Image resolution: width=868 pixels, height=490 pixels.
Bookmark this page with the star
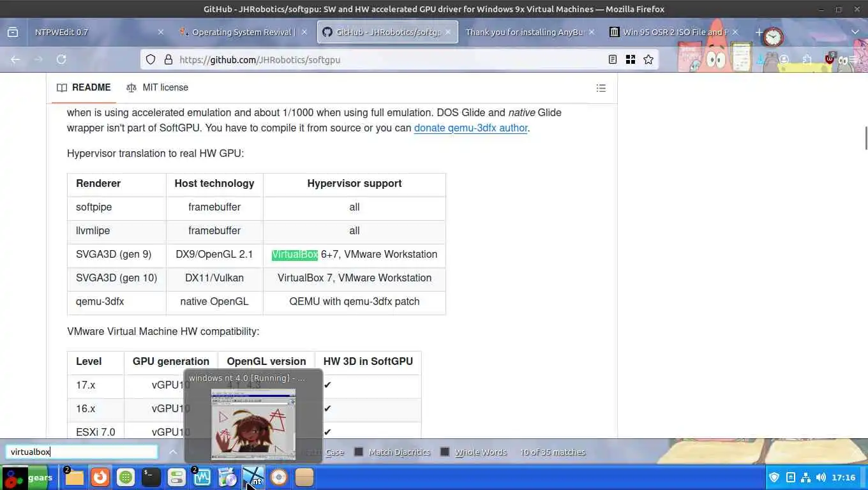648,59
